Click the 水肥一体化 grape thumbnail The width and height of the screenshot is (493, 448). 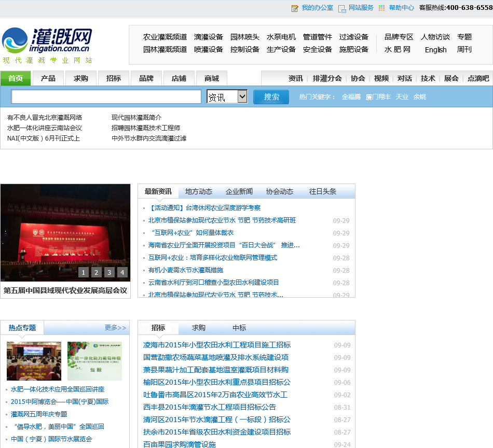point(94,361)
